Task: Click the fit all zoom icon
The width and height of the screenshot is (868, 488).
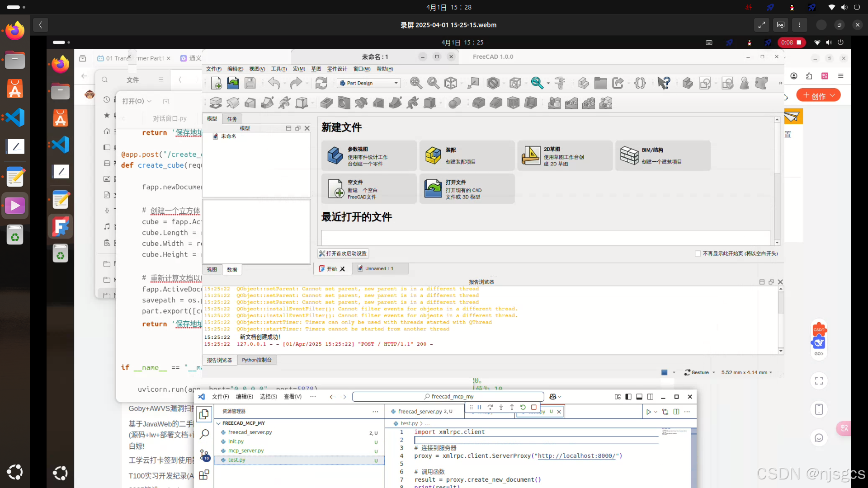Action: tap(416, 83)
